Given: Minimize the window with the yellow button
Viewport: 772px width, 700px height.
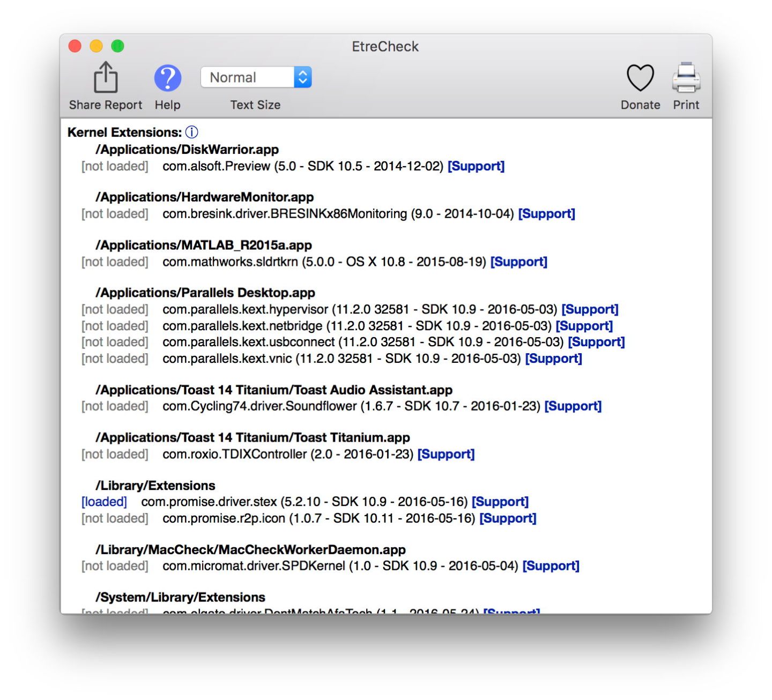Looking at the screenshot, I should [x=96, y=46].
